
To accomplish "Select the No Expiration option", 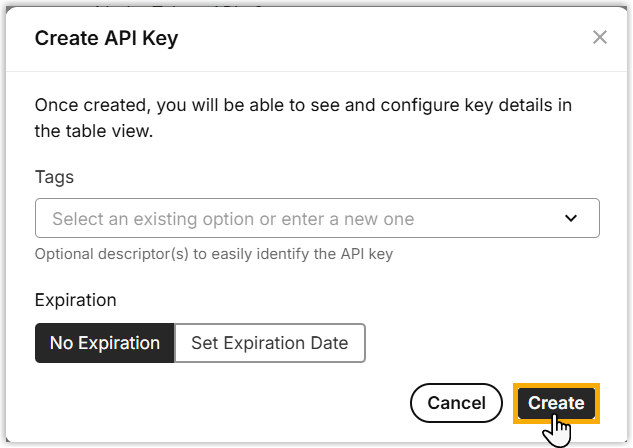I will click(x=105, y=343).
